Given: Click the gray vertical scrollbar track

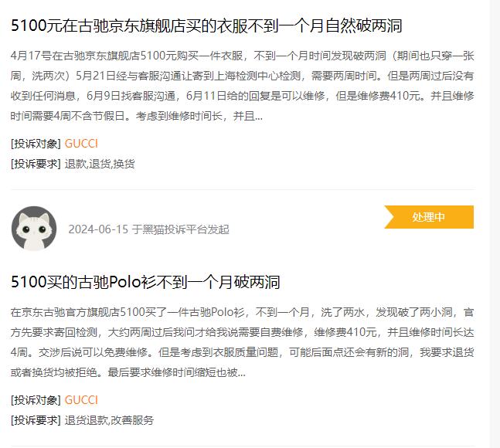Looking at the screenshot, I should [x=495, y=224].
